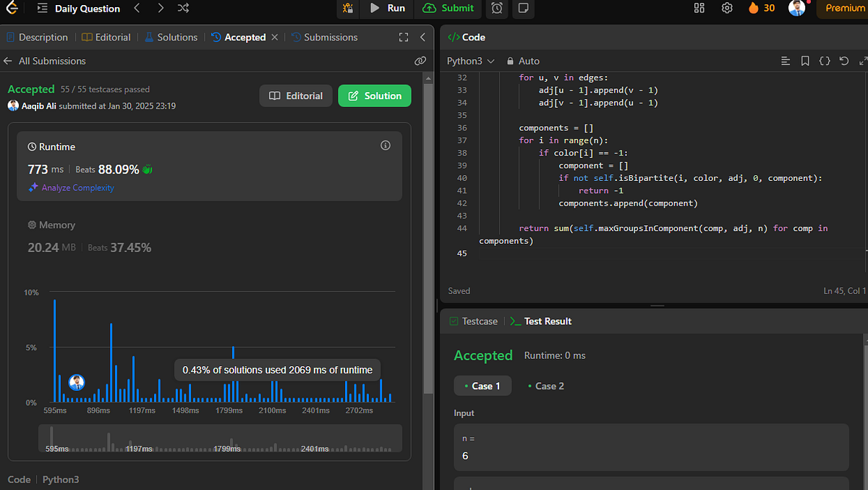Switch to the Editorial tab
868x490 pixels.
coord(106,37)
